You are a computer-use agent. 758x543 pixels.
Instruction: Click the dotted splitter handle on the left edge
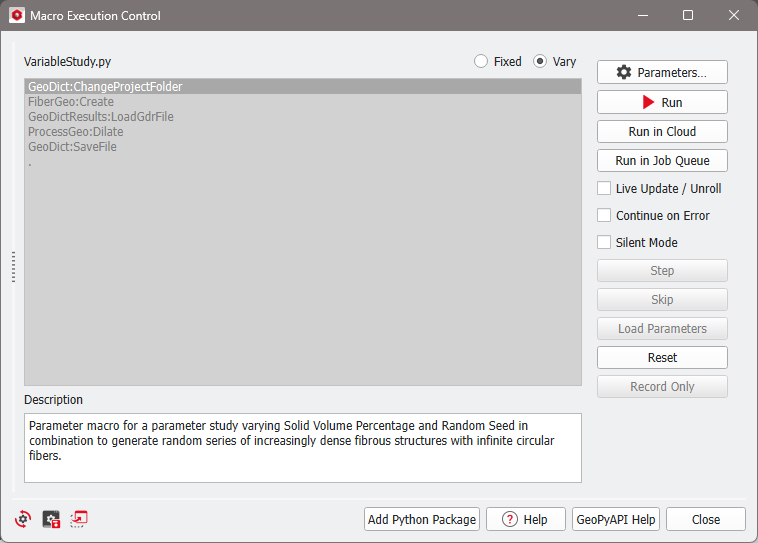point(14,266)
